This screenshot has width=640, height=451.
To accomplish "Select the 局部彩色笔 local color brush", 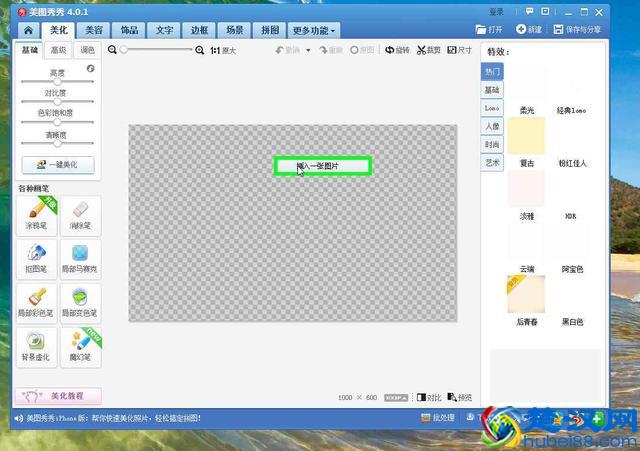I will click(x=36, y=301).
